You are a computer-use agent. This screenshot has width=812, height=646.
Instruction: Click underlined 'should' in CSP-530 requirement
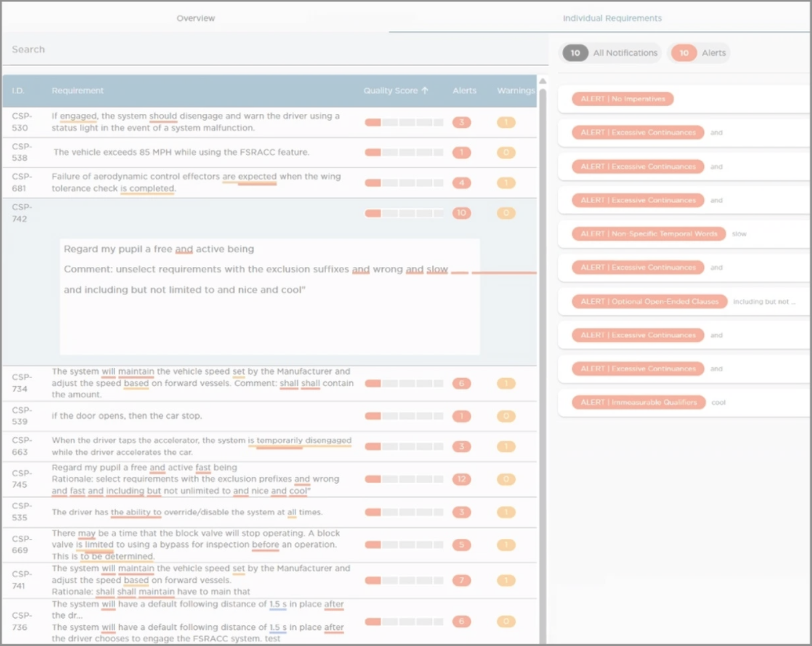coord(163,116)
